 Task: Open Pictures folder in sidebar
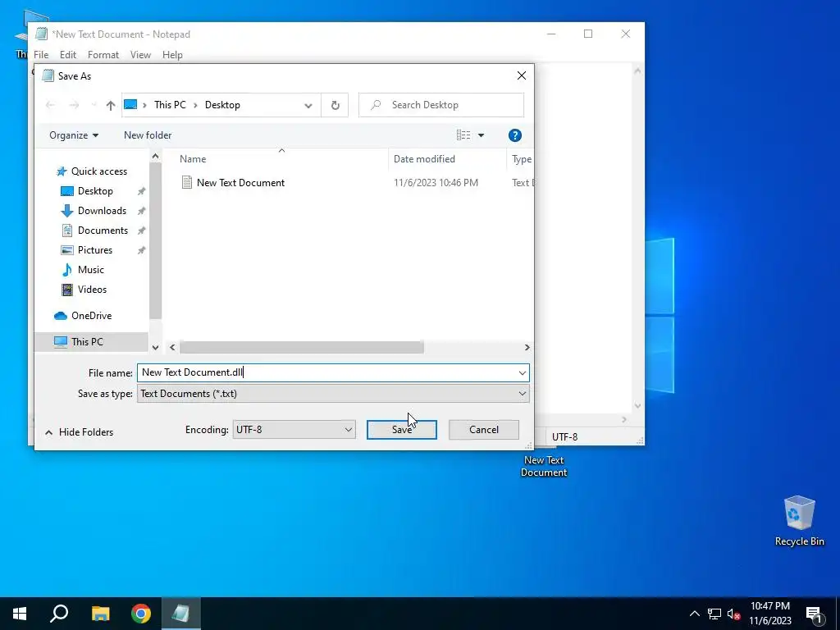pyautogui.click(x=95, y=250)
